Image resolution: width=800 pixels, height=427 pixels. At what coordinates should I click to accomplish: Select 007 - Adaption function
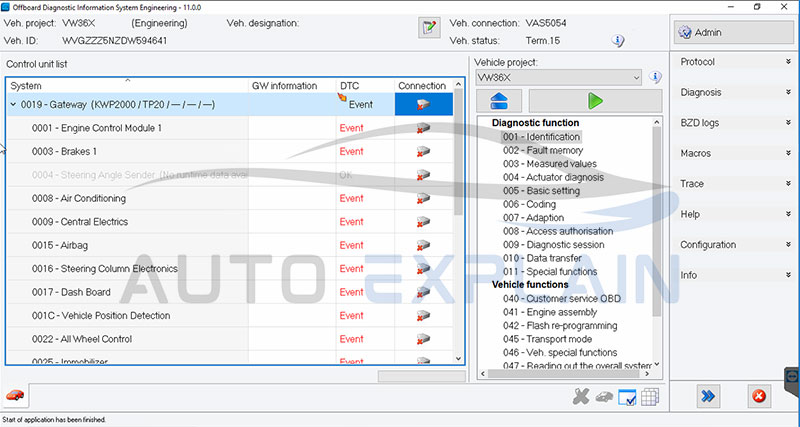tap(533, 218)
